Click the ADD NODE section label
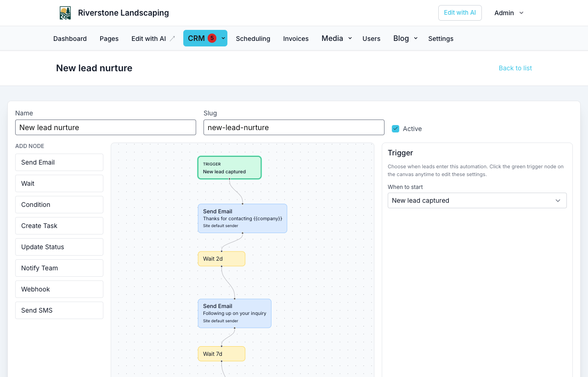 [x=30, y=146]
